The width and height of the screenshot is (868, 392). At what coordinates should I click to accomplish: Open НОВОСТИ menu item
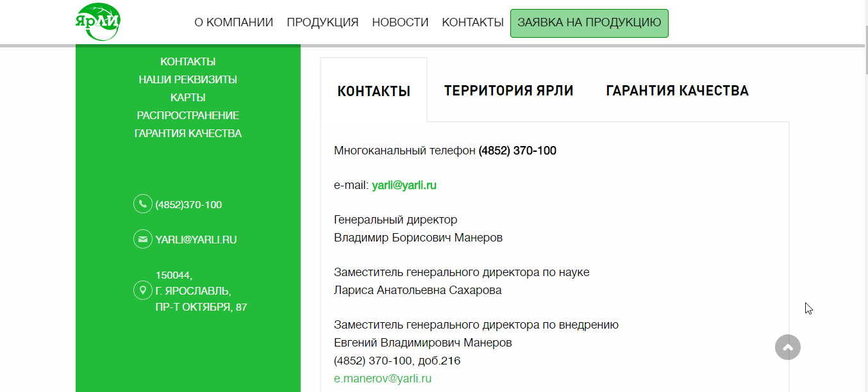[400, 22]
